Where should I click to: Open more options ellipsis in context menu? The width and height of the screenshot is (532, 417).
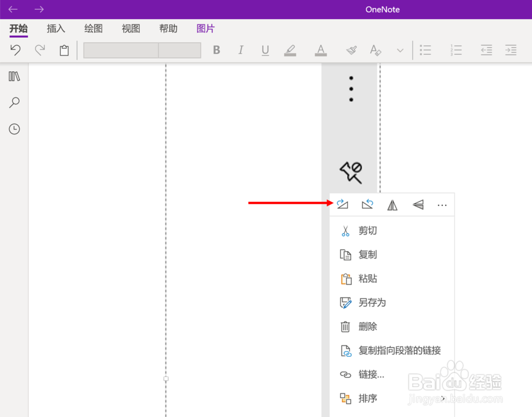[442, 205]
